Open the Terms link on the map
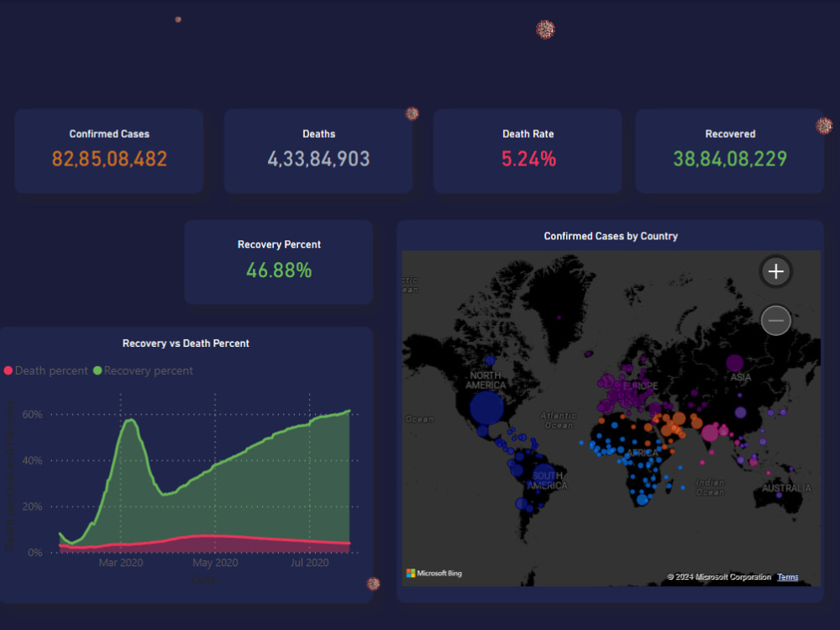 (x=787, y=577)
